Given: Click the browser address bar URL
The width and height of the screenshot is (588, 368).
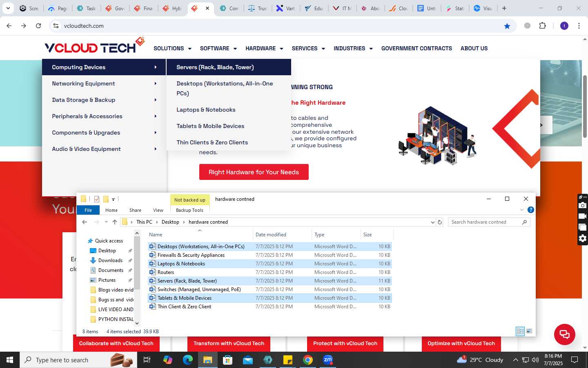Looking at the screenshot, I should (x=84, y=26).
